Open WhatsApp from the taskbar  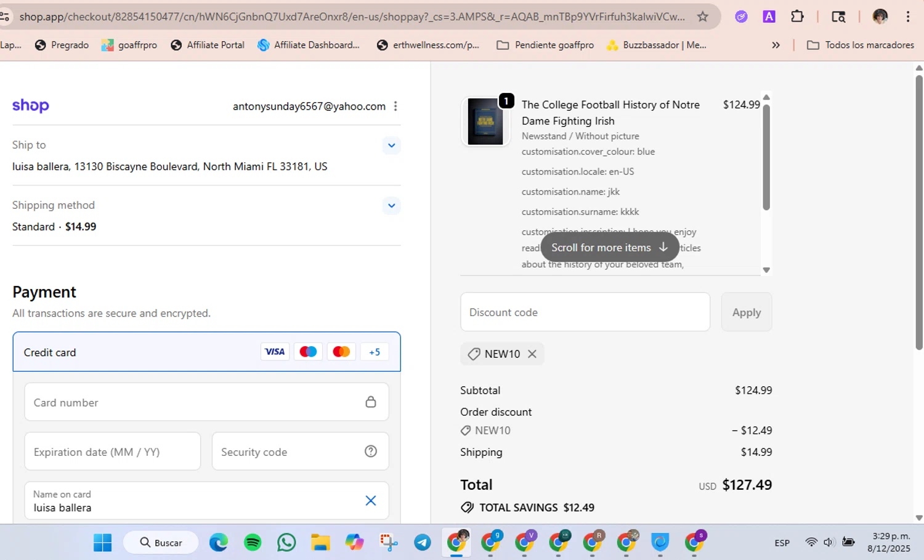[286, 543]
